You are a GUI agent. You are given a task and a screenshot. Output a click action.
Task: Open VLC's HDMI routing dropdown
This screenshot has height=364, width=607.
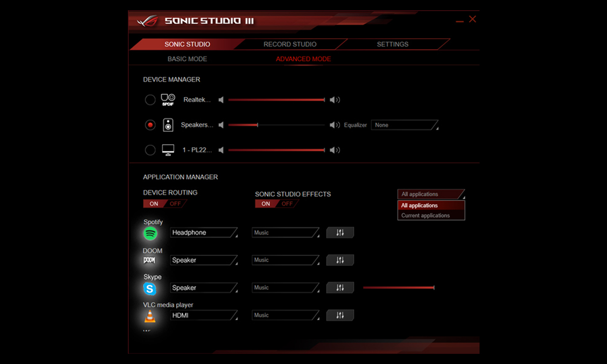[204, 315]
